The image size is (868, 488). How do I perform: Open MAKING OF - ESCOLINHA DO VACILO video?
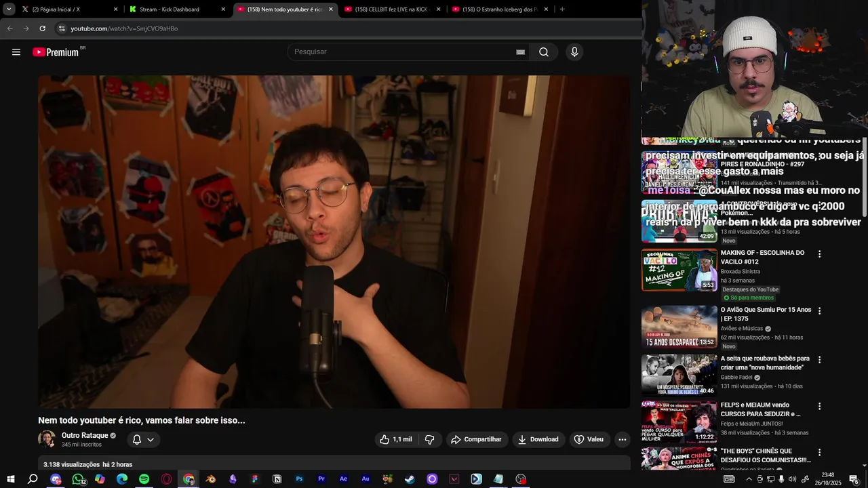click(679, 270)
